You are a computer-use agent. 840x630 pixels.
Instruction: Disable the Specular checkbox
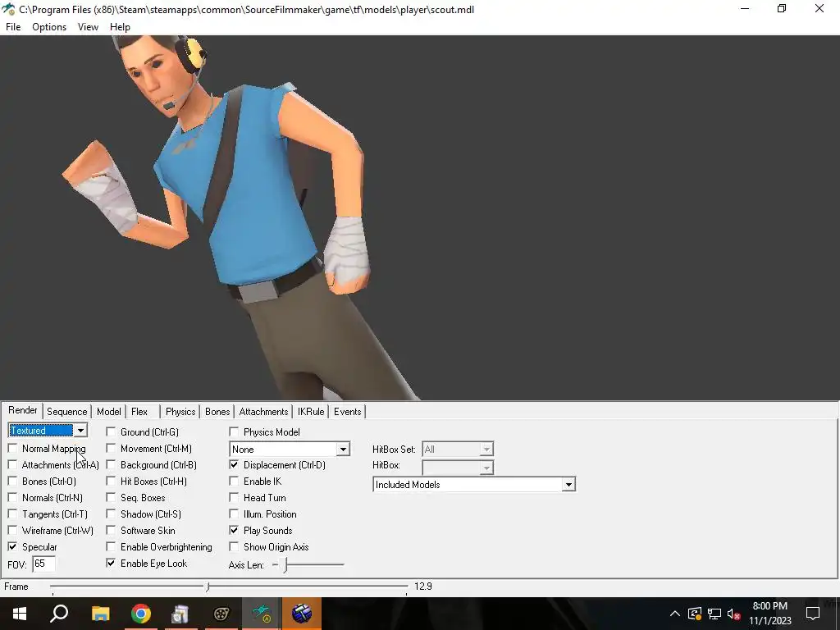click(13, 547)
